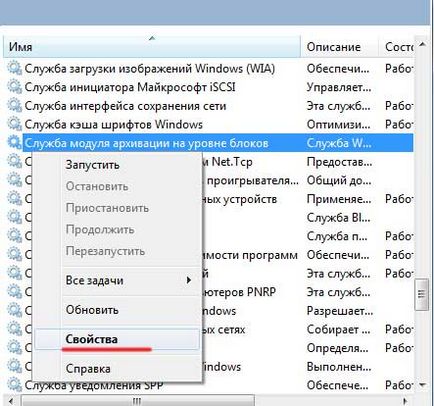
Task: Click description Управляет… of iSCSI service
Action: pyautogui.click(x=339, y=87)
